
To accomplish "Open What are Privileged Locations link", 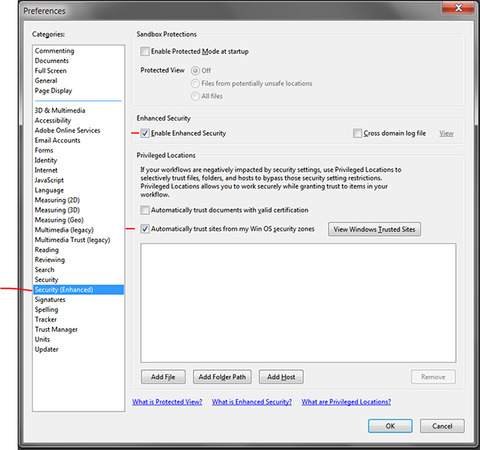I will point(346,402).
